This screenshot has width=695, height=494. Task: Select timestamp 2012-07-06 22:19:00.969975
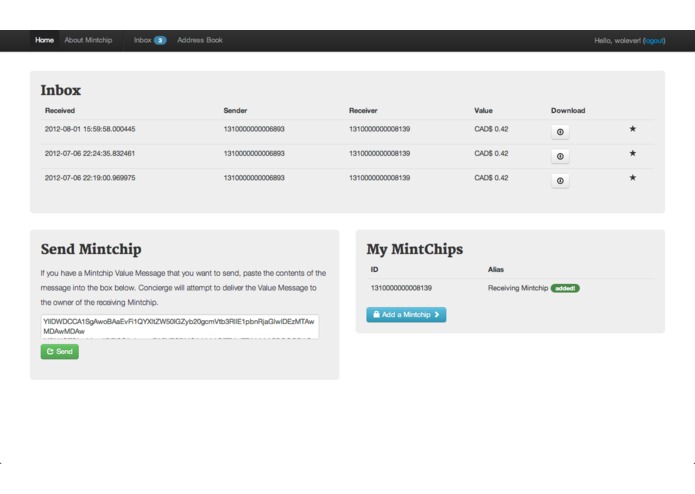tap(90, 178)
